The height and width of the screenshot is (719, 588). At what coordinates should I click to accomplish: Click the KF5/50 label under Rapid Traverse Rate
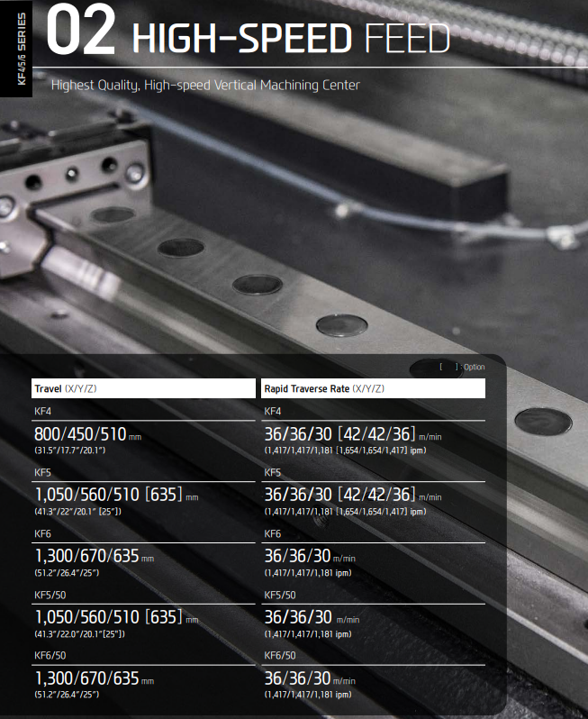tap(279, 595)
